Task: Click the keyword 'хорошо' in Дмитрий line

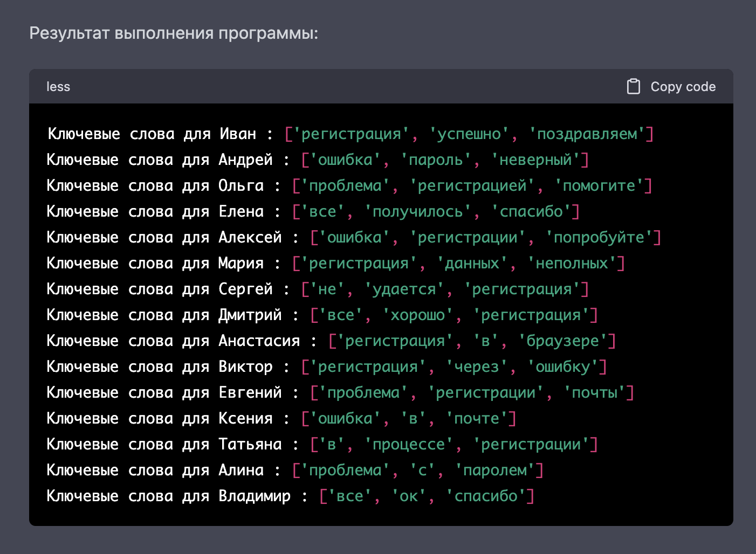Action: (x=418, y=315)
